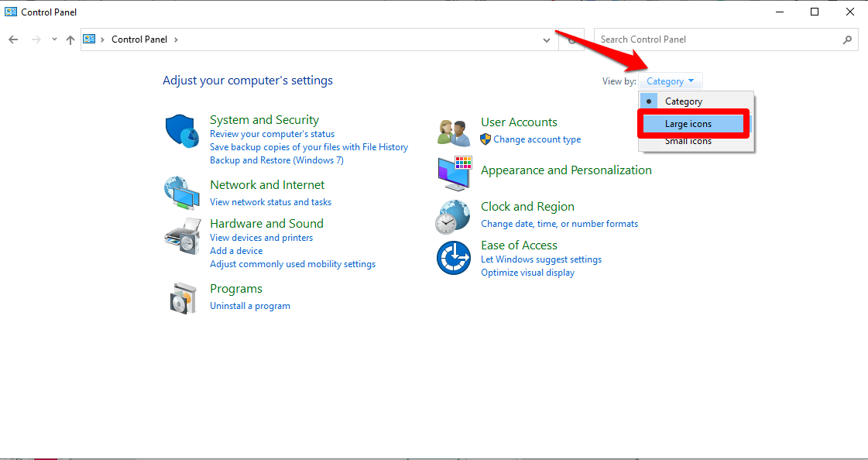This screenshot has width=868, height=460.
Task: Open User Accounts heading
Action: click(x=518, y=122)
